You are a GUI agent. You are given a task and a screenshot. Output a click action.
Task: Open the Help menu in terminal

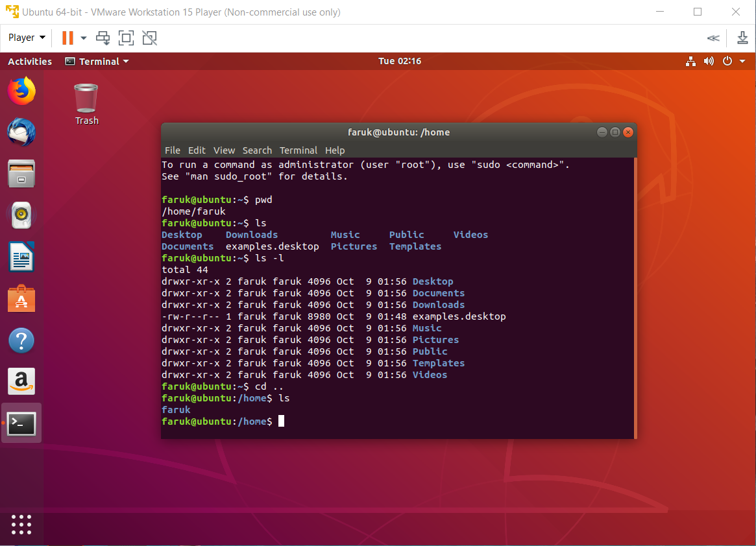click(x=335, y=150)
